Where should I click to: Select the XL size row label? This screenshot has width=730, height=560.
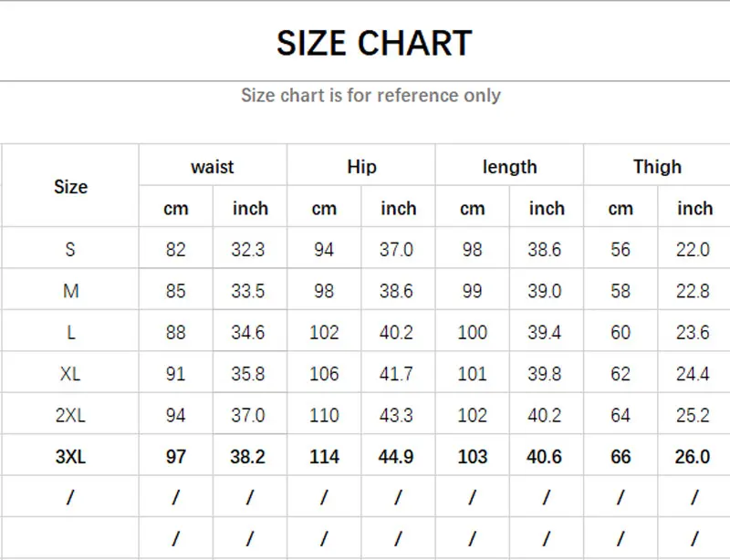pos(70,374)
